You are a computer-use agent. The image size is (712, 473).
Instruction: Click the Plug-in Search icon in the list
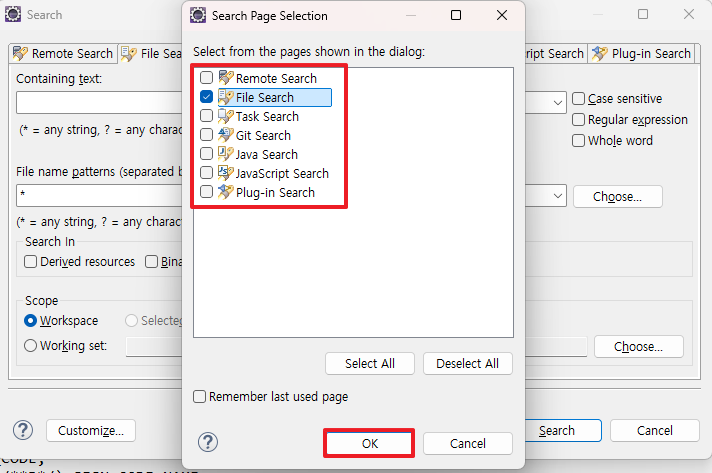pyautogui.click(x=226, y=192)
